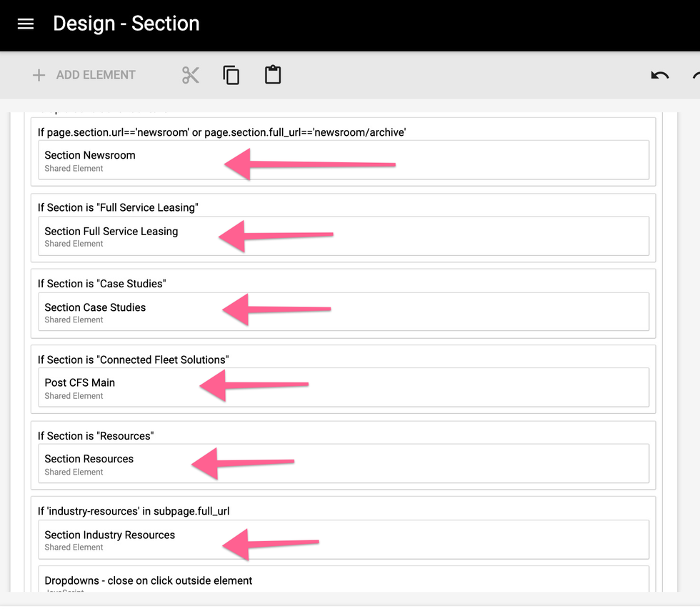The width and height of the screenshot is (700, 609).
Task: Click the undo arrow icon
Action: click(659, 76)
